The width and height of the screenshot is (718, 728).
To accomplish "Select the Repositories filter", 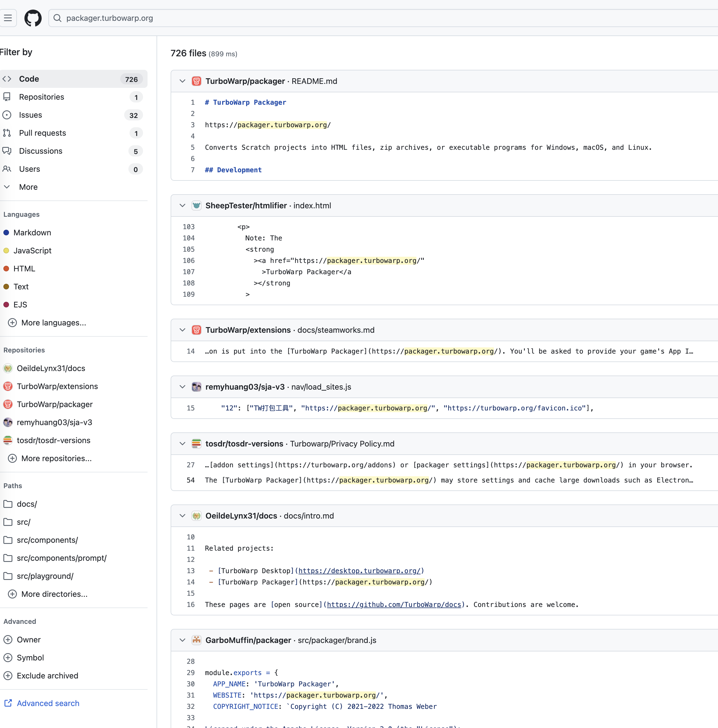I will coord(73,97).
